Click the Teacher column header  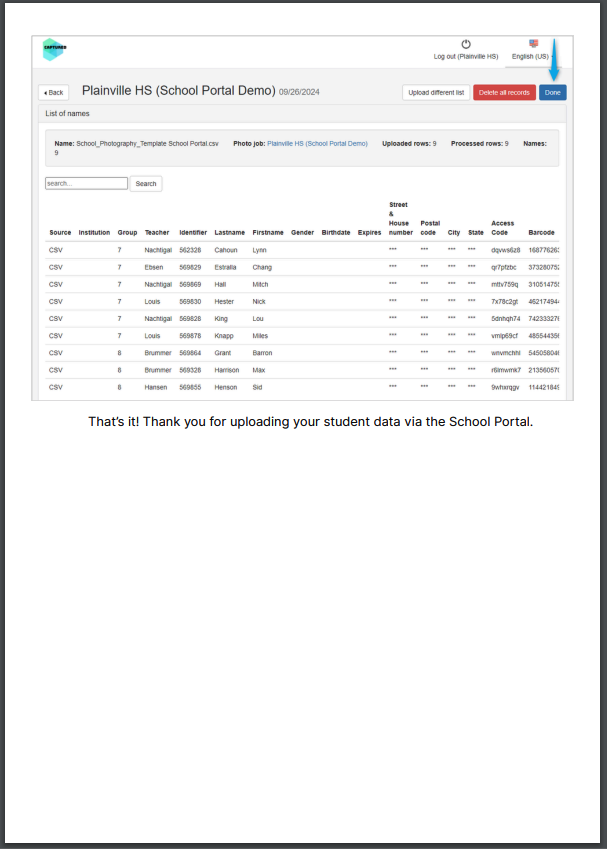(x=157, y=233)
